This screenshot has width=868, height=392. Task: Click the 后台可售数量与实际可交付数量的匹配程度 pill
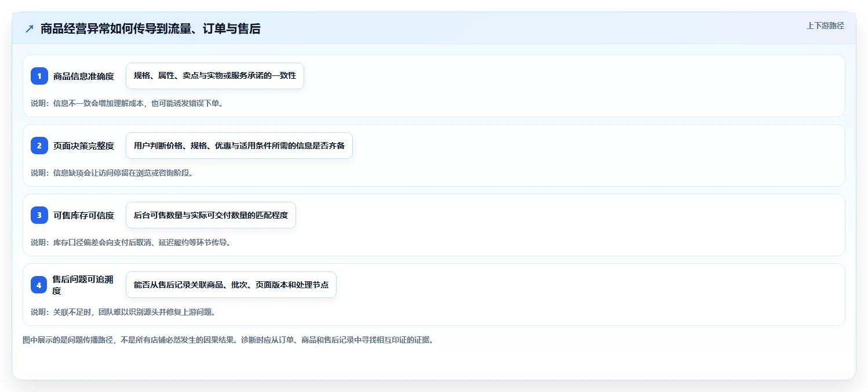211,215
